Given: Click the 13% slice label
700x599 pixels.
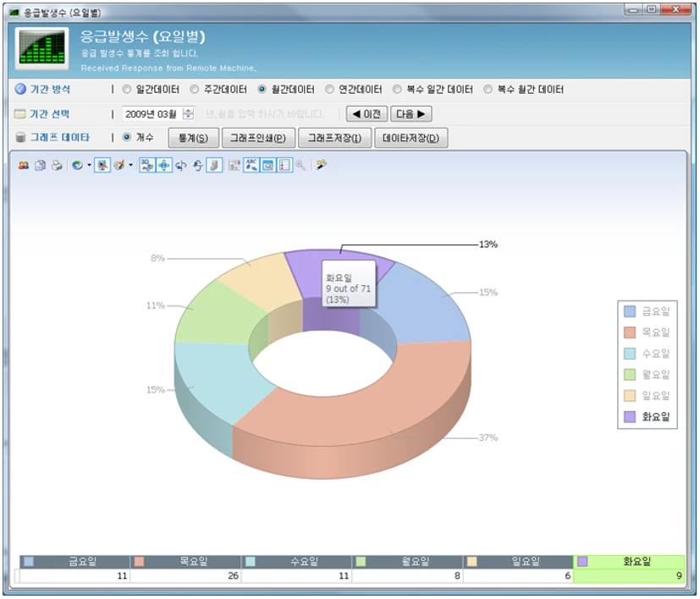Looking at the screenshot, I should coord(488,245).
